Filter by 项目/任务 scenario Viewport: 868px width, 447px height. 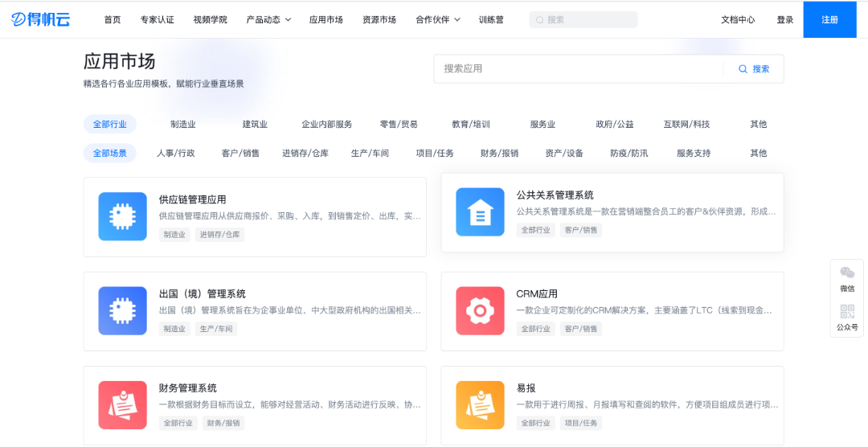(435, 153)
